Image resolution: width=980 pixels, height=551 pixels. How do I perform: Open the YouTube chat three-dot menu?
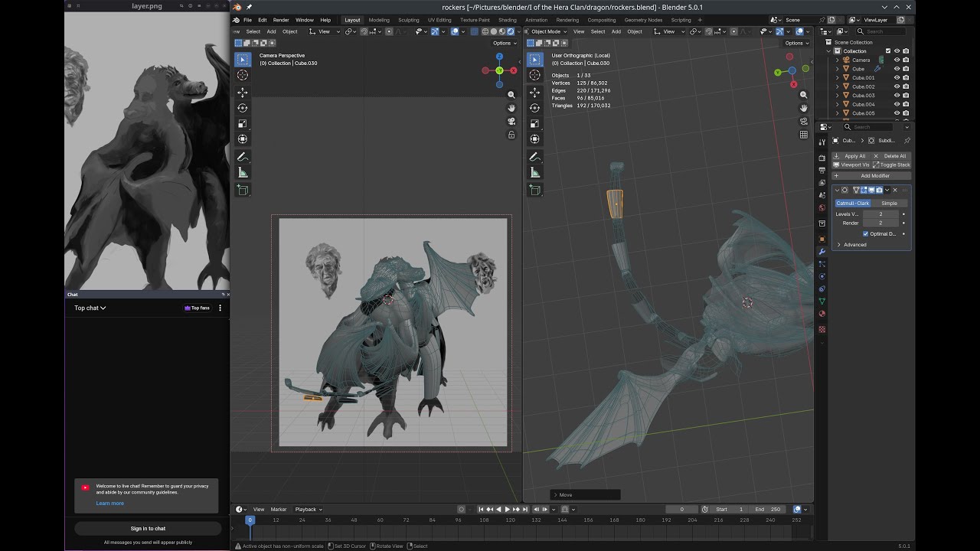[220, 308]
